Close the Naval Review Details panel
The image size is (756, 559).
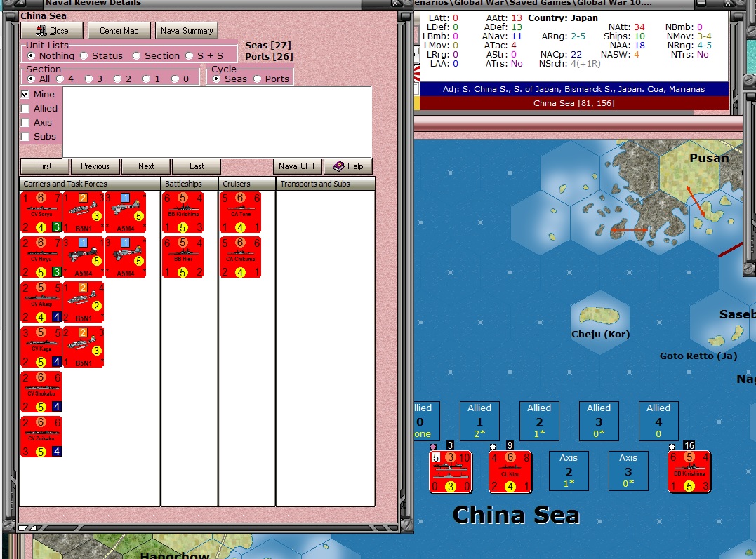52,31
